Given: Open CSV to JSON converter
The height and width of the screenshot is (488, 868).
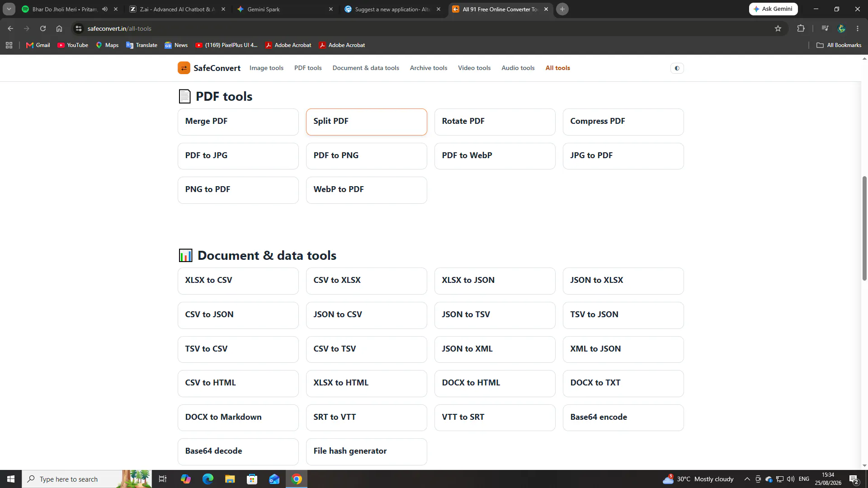Looking at the screenshot, I should point(238,315).
